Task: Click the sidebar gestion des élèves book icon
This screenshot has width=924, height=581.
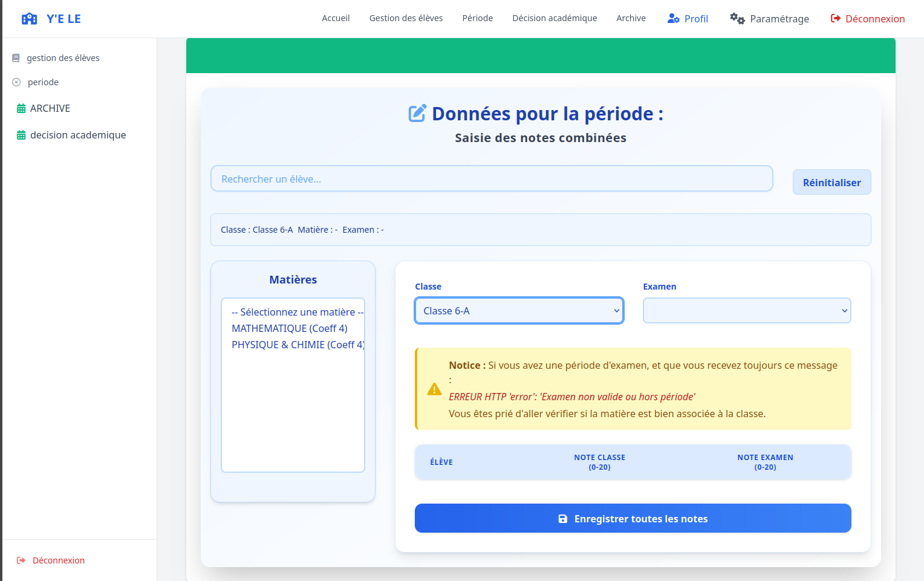Action: click(16, 58)
